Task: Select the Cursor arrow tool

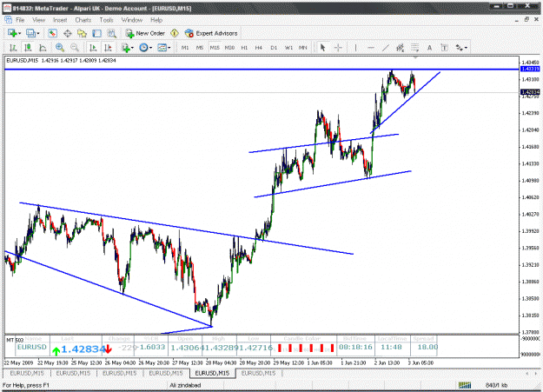Action: [x=322, y=48]
